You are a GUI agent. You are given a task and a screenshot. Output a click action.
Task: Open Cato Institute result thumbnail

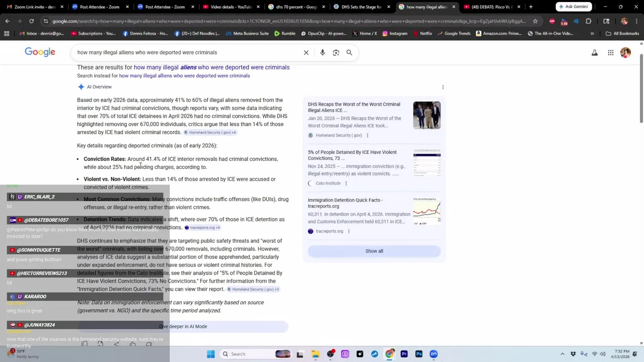click(427, 163)
